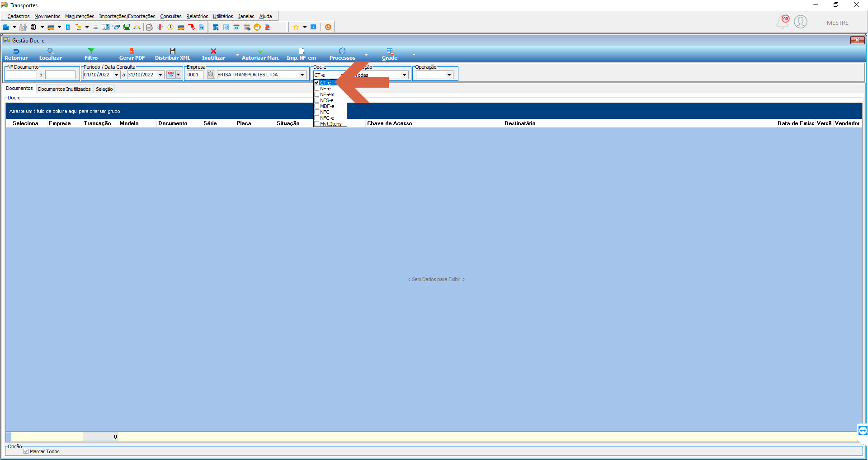868x460 pixels.
Task: Click the Empresa search magnifier icon
Action: coord(211,75)
